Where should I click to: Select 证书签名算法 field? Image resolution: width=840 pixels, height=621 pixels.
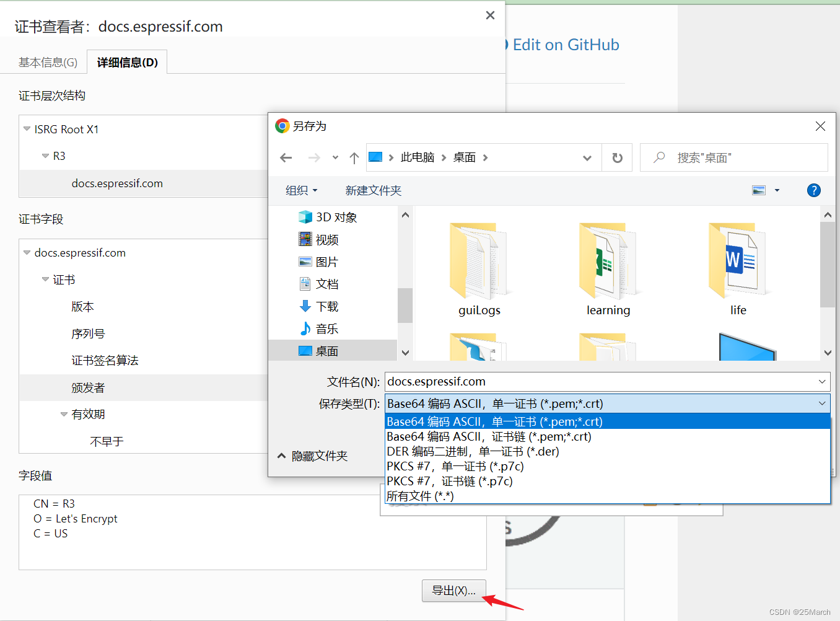(x=105, y=361)
